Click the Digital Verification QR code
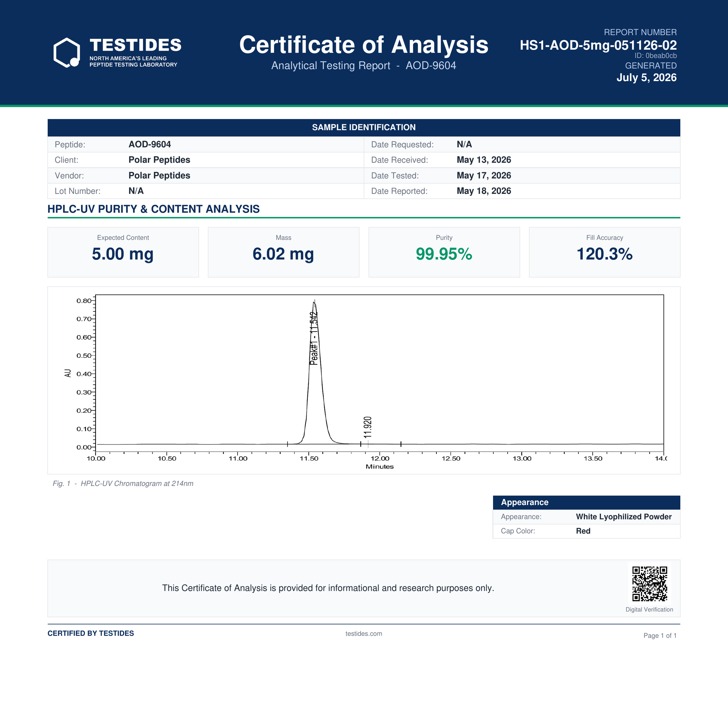The image size is (728, 728). click(650, 584)
